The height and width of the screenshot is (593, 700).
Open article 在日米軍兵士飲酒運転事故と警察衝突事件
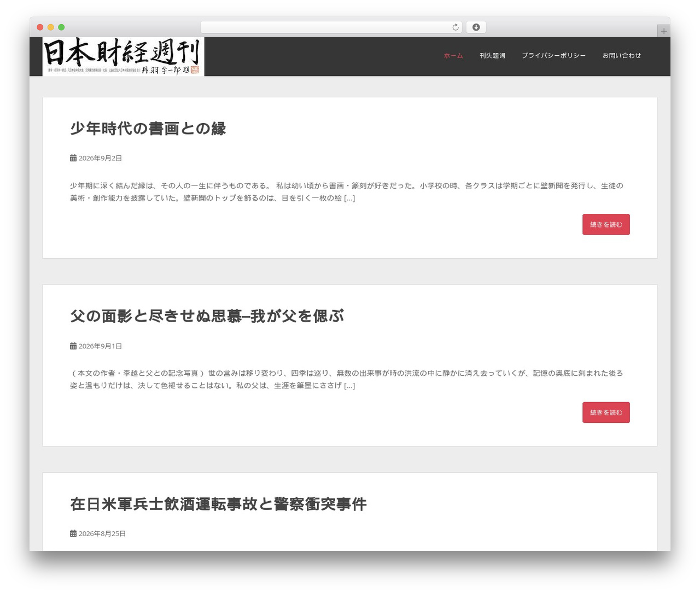[218, 504]
